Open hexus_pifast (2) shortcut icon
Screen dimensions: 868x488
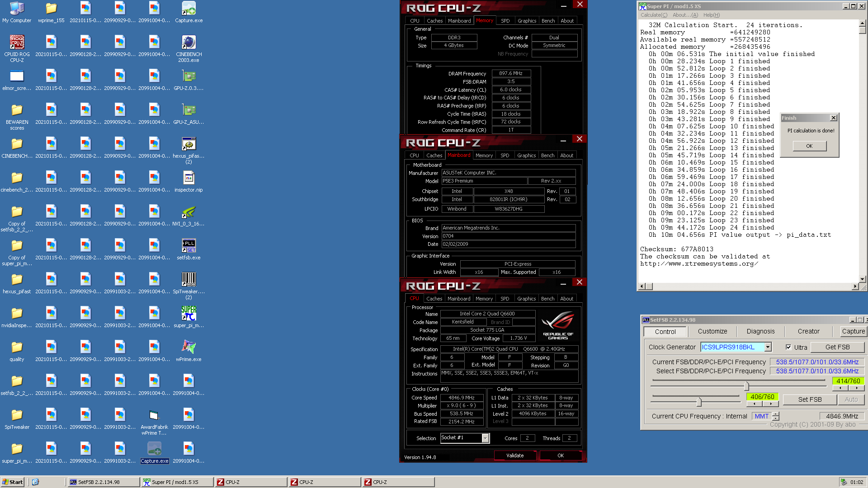189,150
